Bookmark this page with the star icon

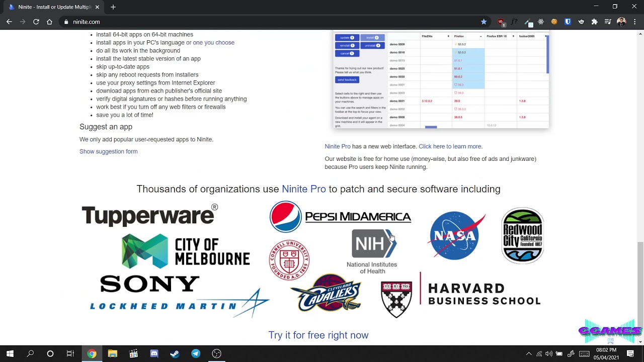pos(484,22)
